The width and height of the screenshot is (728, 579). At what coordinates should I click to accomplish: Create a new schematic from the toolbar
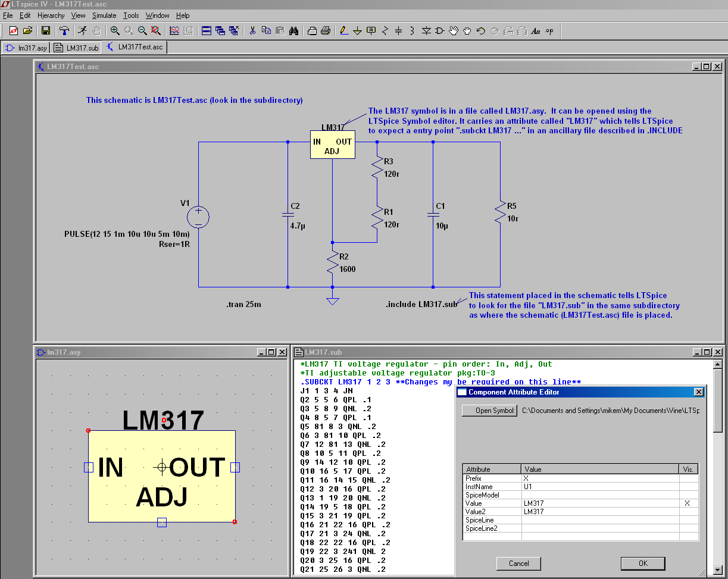click(14, 31)
